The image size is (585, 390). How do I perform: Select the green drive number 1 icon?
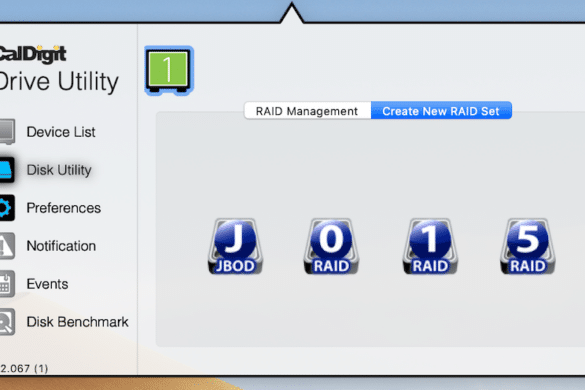point(169,71)
